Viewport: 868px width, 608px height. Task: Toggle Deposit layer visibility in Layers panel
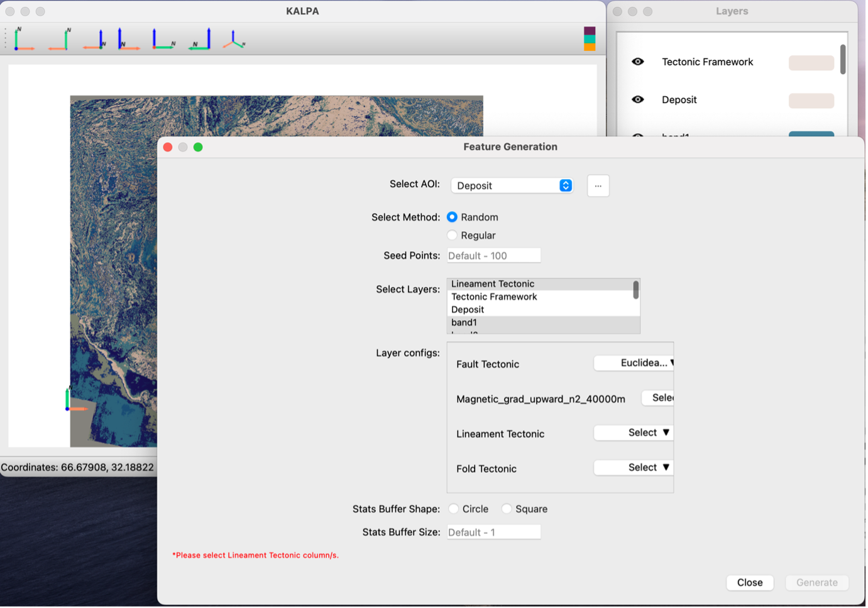[638, 99]
